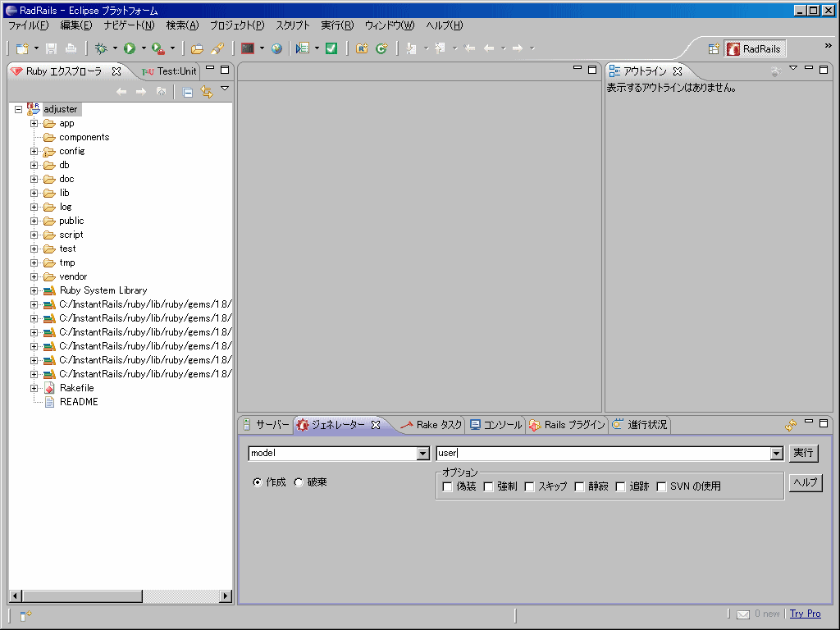The image size is (840, 630).
Task: Click the generator name input field
Action: click(x=603, y=454)
